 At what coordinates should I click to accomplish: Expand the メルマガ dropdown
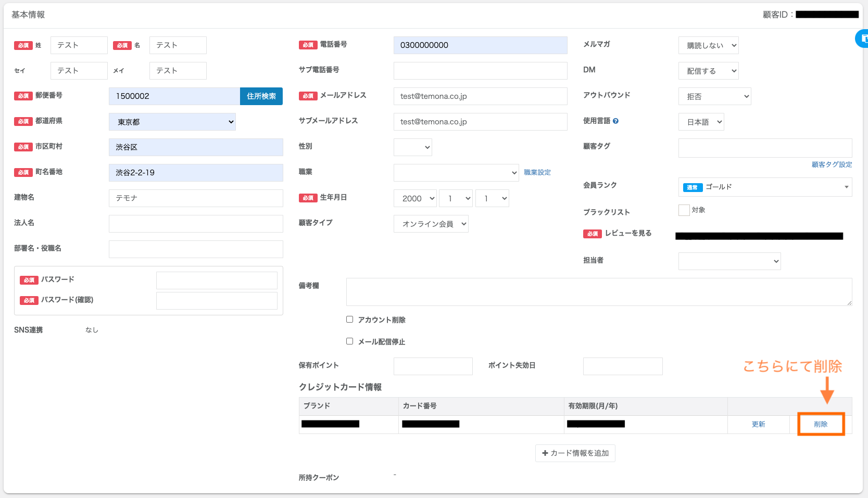click(x=708, y=45)
